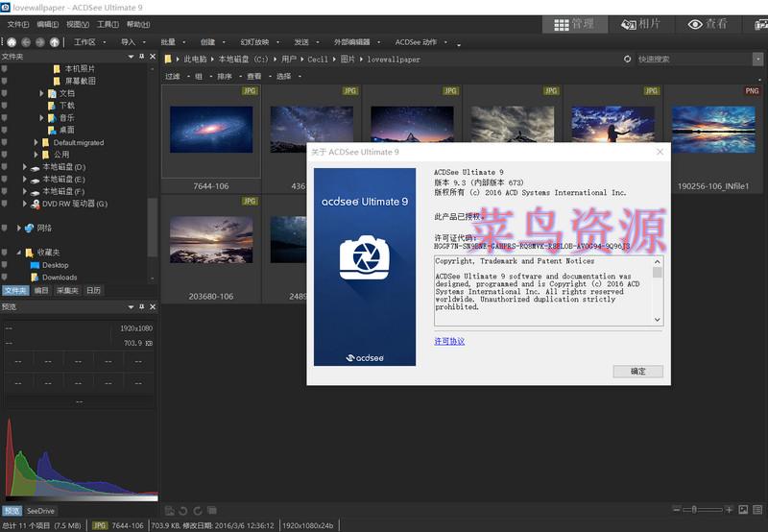Viewport: 768px width, 532px height.
Task: Open the 过滤 filter options
Action: click(178, 77)
